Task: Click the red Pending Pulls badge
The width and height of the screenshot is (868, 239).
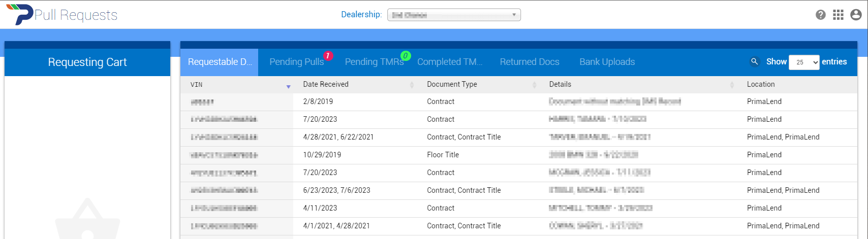Action: [x=328, y=56]
